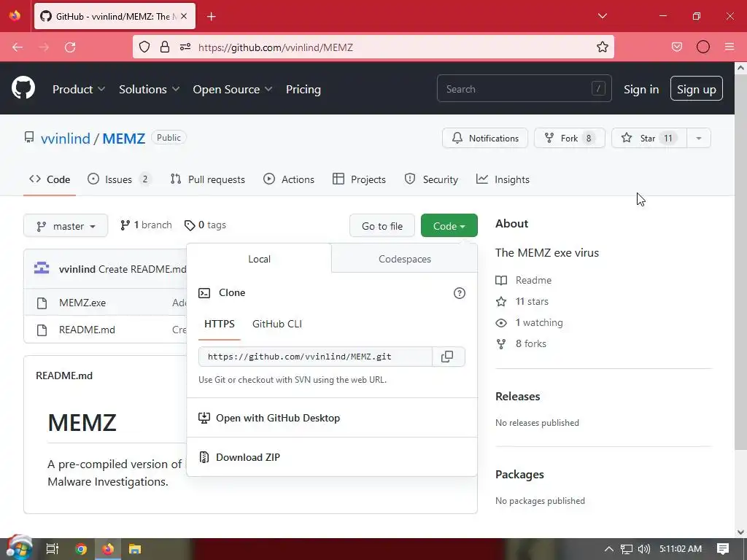Click the Fork button
This screenshot has width=747, height=560.
click(569, 138)
